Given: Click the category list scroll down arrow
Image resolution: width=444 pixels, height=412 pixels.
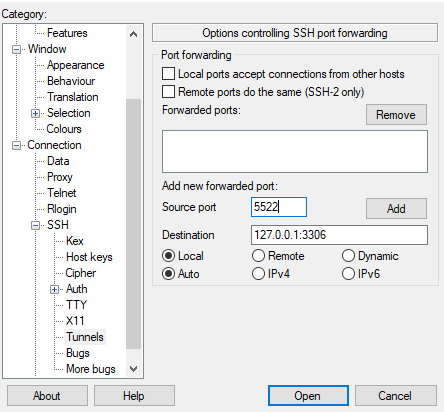Looking at the screenshot, I should point(133,369).
